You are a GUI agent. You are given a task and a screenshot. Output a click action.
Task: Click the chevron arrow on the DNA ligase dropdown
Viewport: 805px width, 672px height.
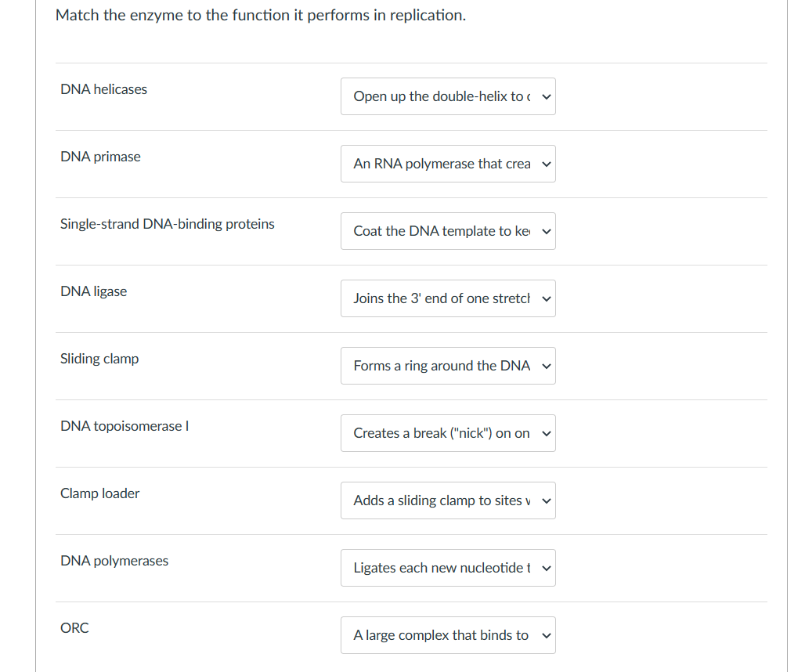point(547,298)
